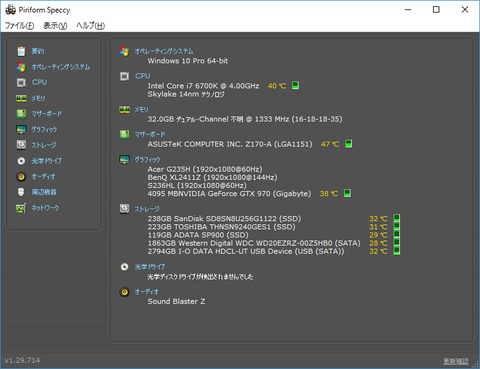Click the BenQ XL2411Z monitor line
480x369 pixels.
point(212,177)
